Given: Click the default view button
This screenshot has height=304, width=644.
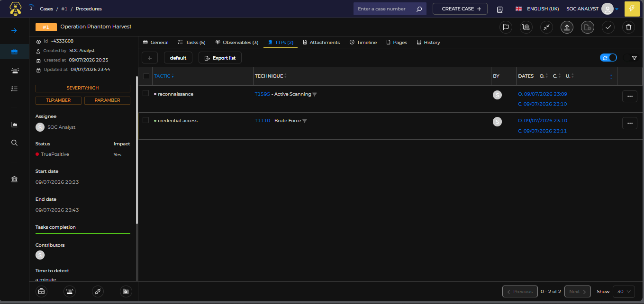Looking at the screenshot, I should pos(178,58).
